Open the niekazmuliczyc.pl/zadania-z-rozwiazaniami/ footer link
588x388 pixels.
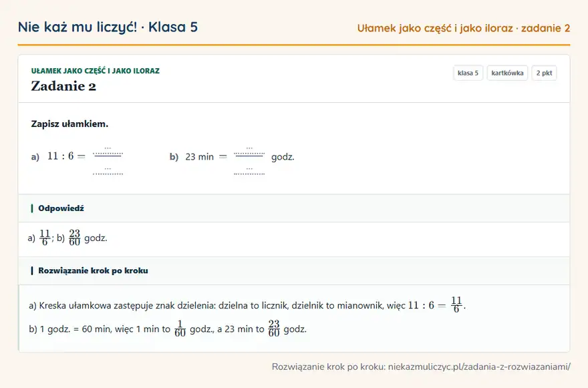click(479, 367)
